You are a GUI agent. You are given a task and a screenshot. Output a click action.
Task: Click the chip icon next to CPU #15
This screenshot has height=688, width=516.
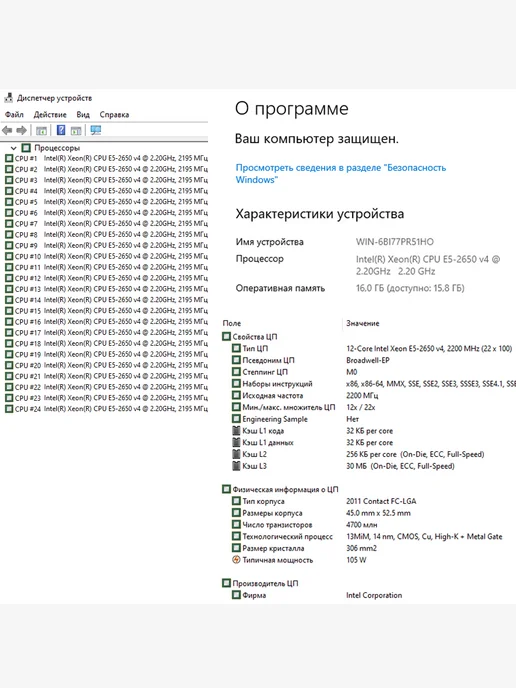coord(9,311)
